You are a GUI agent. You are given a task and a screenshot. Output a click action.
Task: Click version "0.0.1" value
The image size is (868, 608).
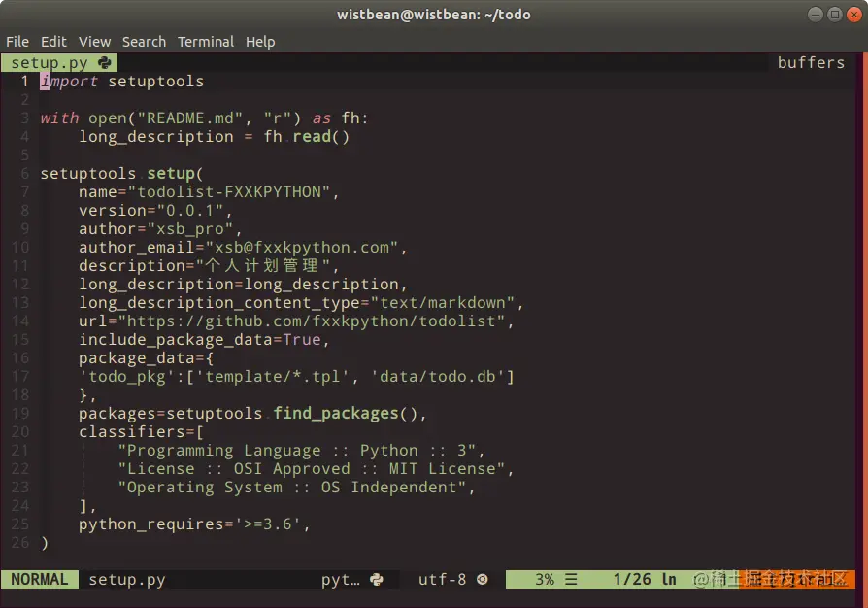click(190, 211)
